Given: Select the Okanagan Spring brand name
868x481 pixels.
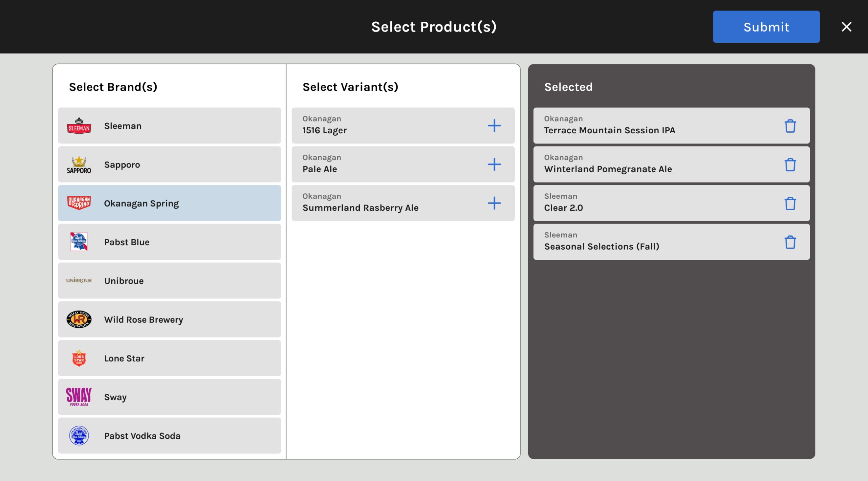Looking at the screenshot, I should (x=141, y=204).
